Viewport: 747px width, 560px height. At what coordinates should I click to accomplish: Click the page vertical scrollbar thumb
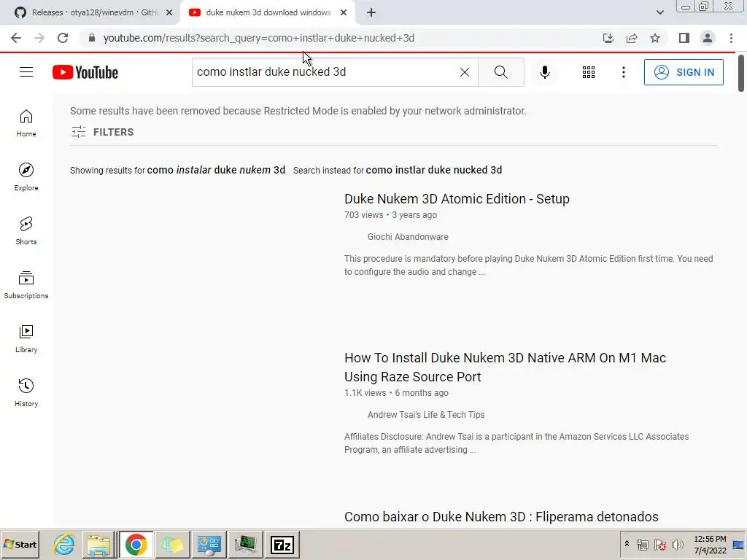point(741,74)
